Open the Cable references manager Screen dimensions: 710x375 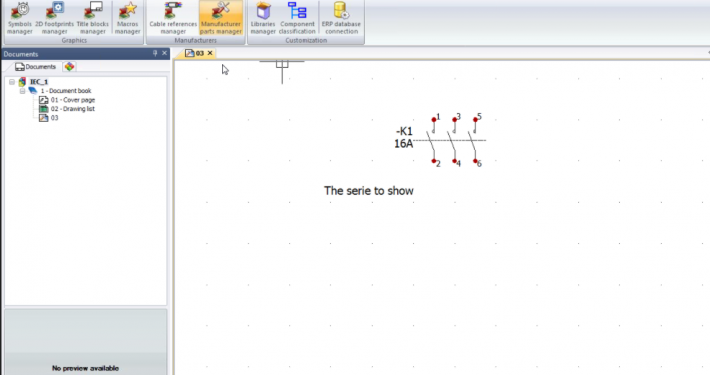(x=173, y=18)
